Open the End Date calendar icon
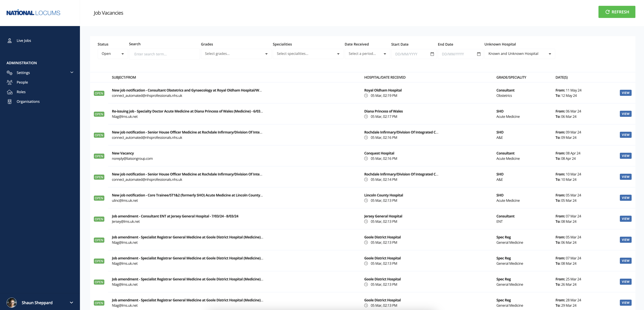Image resolution: width=644 pixels, height=310 pixels. (479, 54)
